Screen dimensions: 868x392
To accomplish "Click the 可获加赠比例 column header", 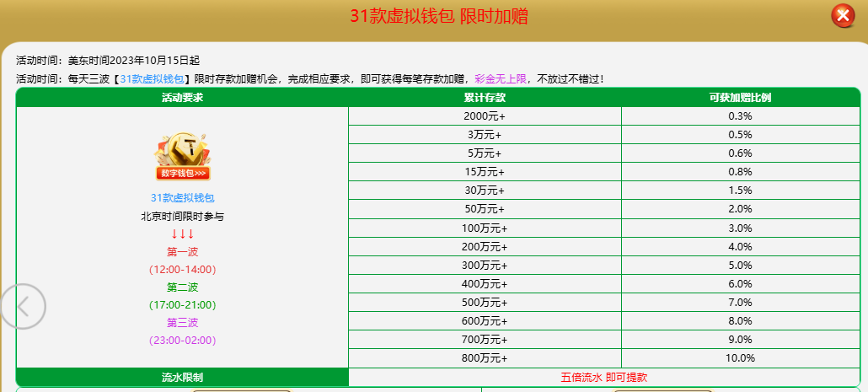I will point(740,98).
